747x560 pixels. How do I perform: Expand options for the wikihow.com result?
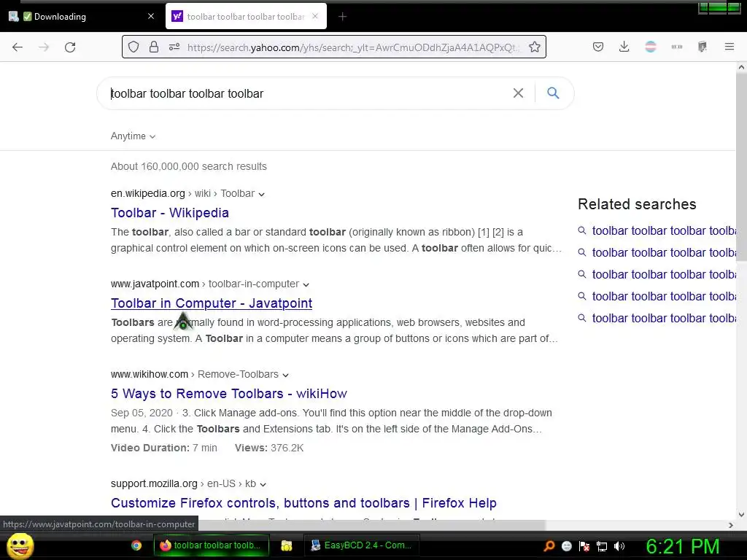click(x=285, y=376)
